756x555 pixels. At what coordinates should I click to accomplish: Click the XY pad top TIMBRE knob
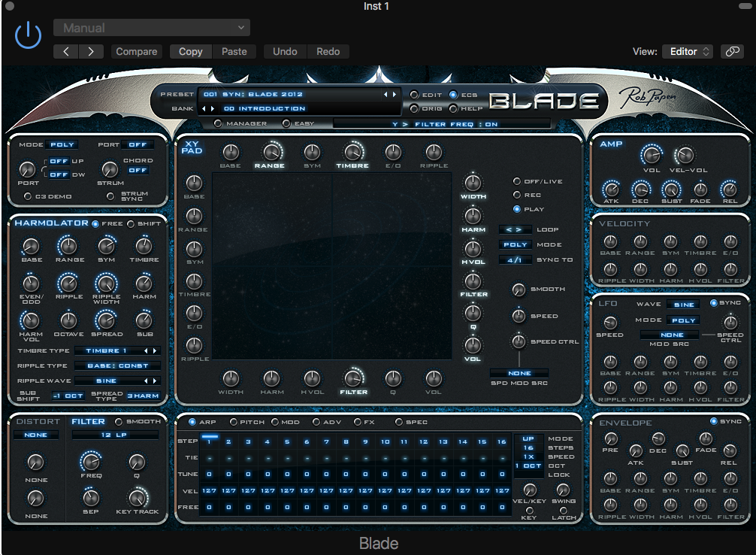tap(353, 153)
